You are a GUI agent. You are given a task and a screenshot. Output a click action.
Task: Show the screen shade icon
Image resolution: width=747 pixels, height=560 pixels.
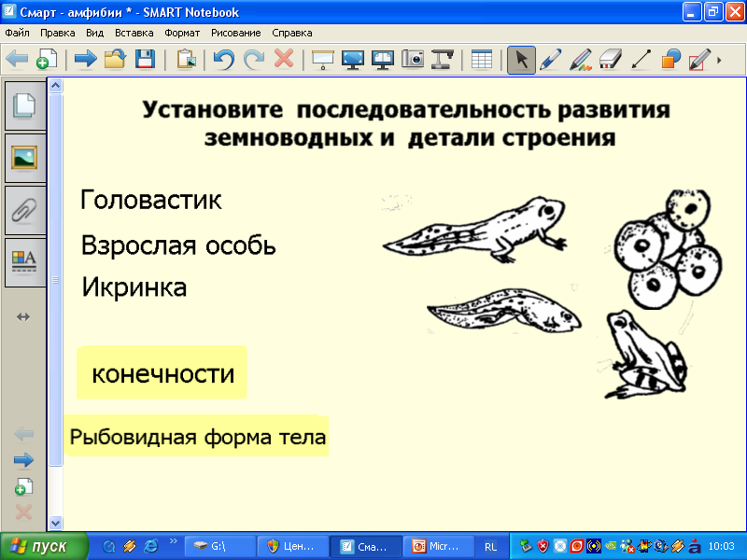point(322,60)
